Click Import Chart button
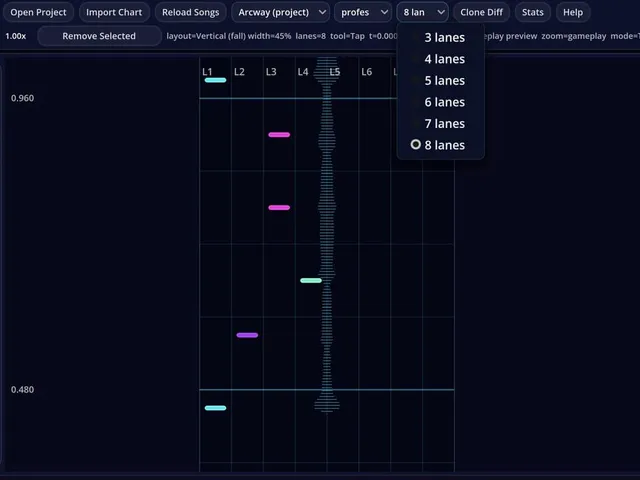The width and height of the screenshot is (640, 480). coord(114,12)
